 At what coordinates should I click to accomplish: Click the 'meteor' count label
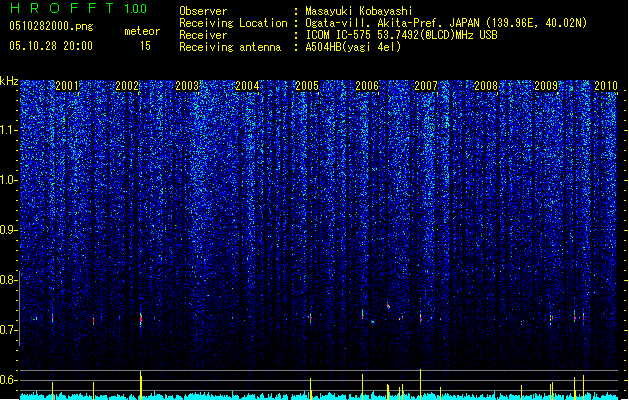[142, 31]
